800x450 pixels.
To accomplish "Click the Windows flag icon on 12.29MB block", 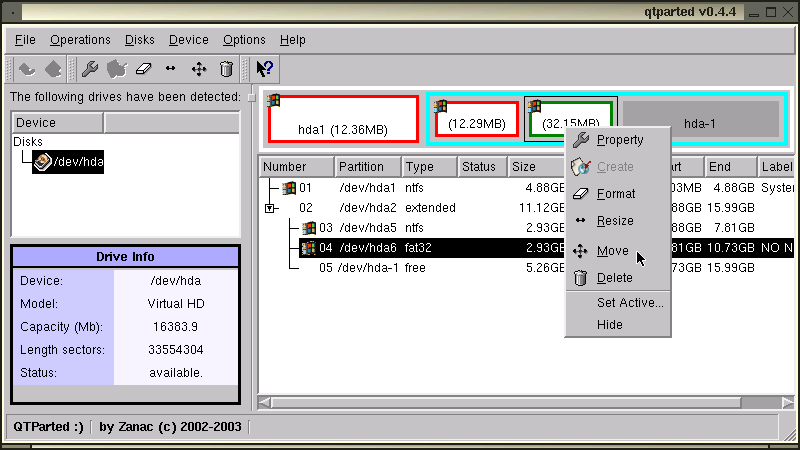I will point(440,106).
